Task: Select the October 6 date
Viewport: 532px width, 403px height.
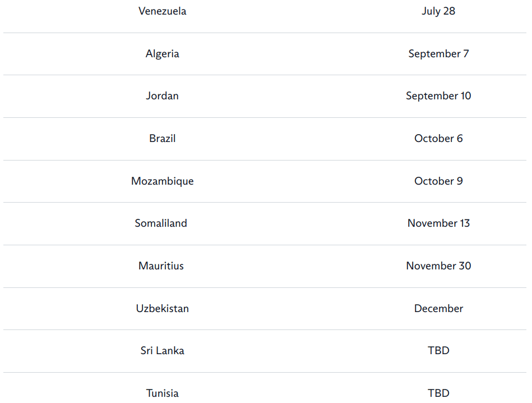Action: (438, 139)
